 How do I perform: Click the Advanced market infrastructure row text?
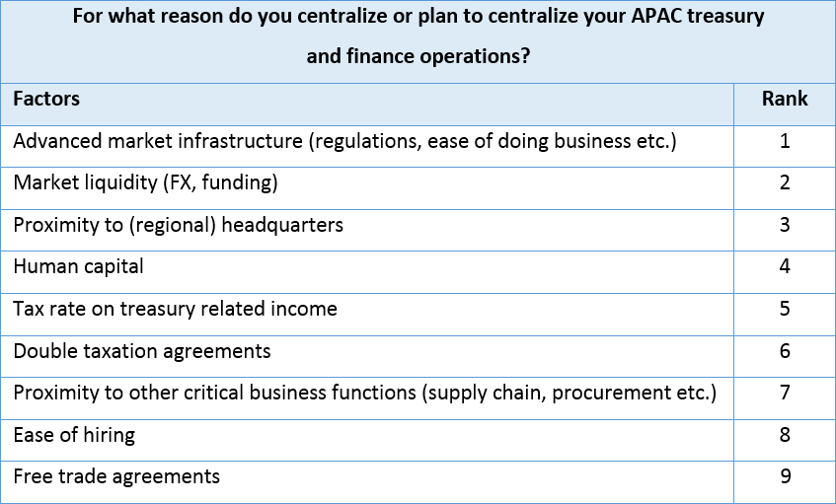[344, 142]
